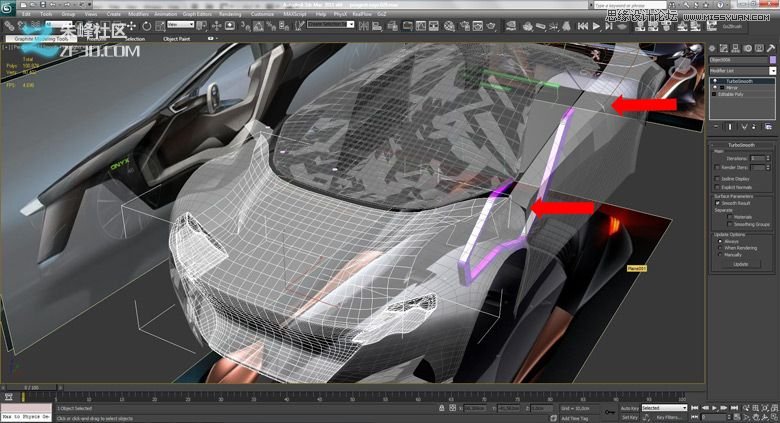Screen dimensions: 780x423
Task: Click the Key Filters button
Action: (x=669, y=418)
